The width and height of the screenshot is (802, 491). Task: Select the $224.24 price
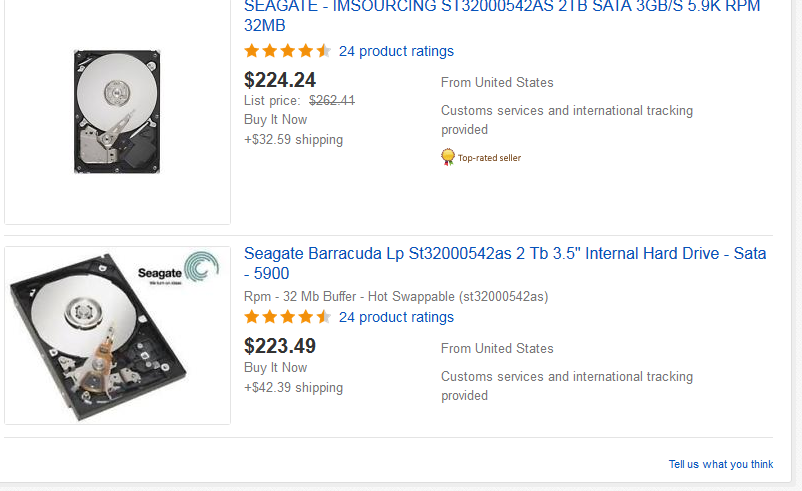click(x=280, y=80)
